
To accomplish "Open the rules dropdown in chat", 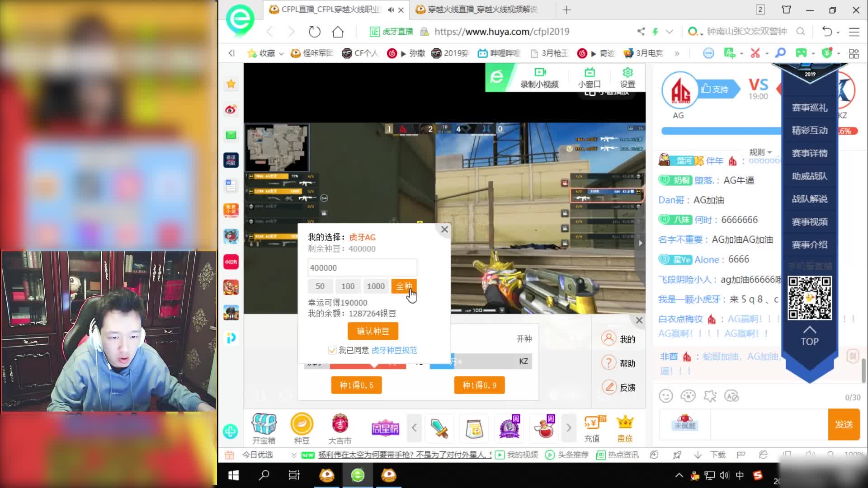I will (760, 152).
